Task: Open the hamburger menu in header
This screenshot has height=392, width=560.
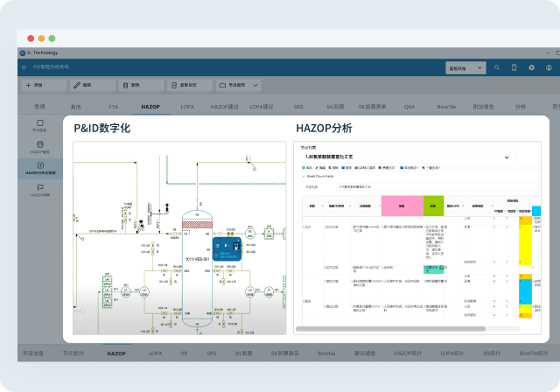Action: tap(24, 67)
